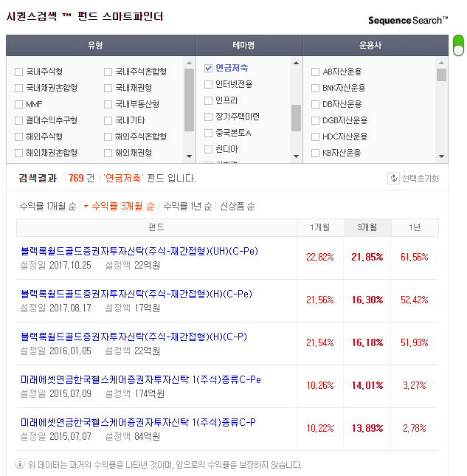Click the 1년 column header
This screenshot has height=476, width=467.
[x=415, y=227]
